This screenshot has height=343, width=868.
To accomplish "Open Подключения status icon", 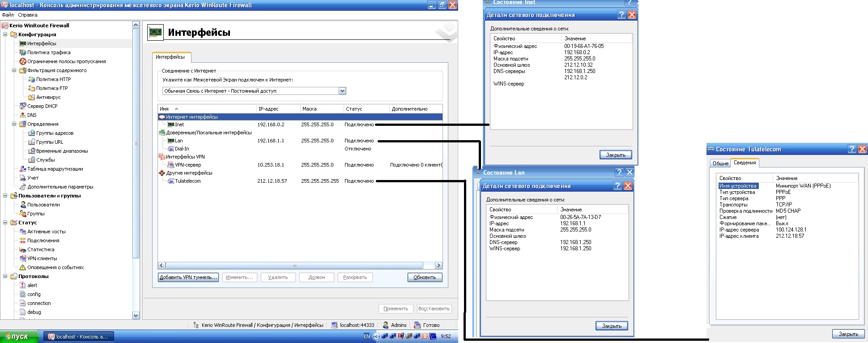I will 22,240.
